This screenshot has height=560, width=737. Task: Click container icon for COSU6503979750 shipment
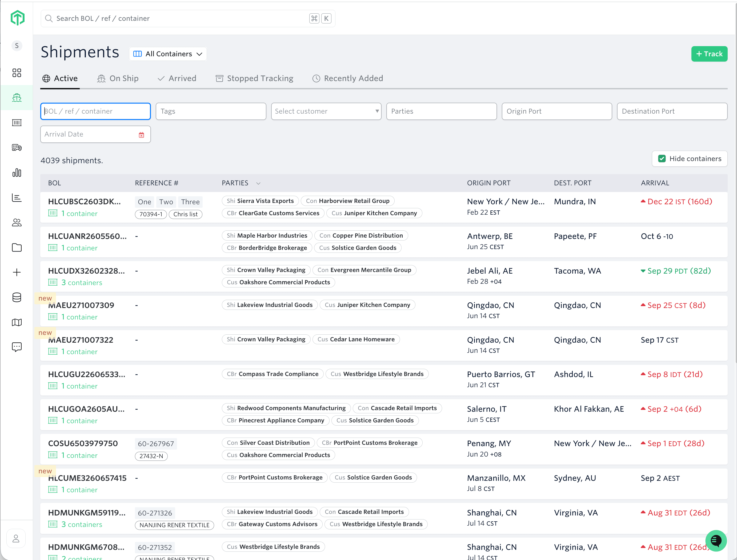pyautogui.click(x=53, y=455)
